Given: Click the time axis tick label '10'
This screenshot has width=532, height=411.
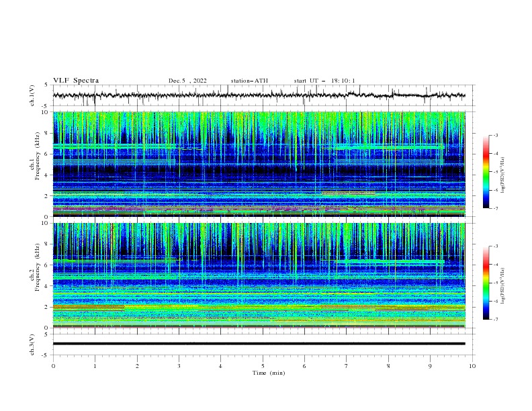Looking at the screenshot, I should [x=472, y=366].
